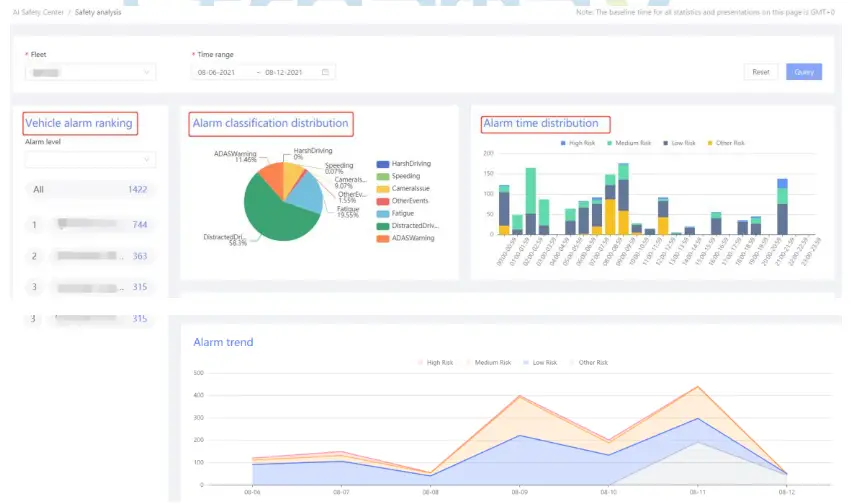Click the 08-06 label on trend axis

coord(252,492)
